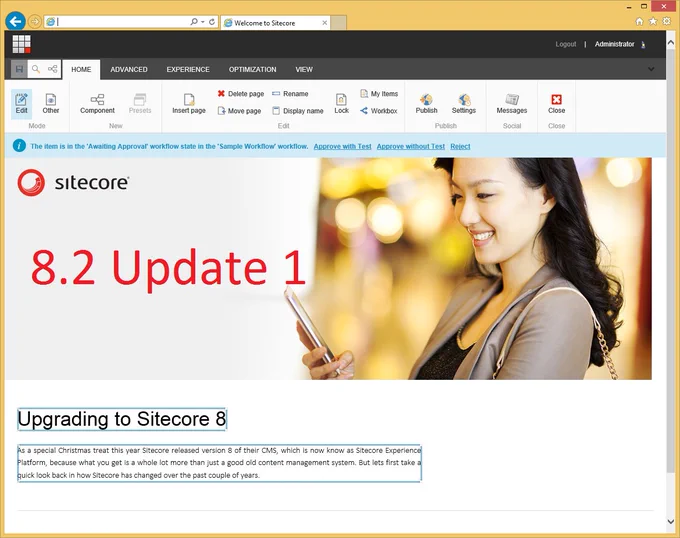
Task: Click the search magnifier icon beside Home tab
Action: tap(36, 69)
